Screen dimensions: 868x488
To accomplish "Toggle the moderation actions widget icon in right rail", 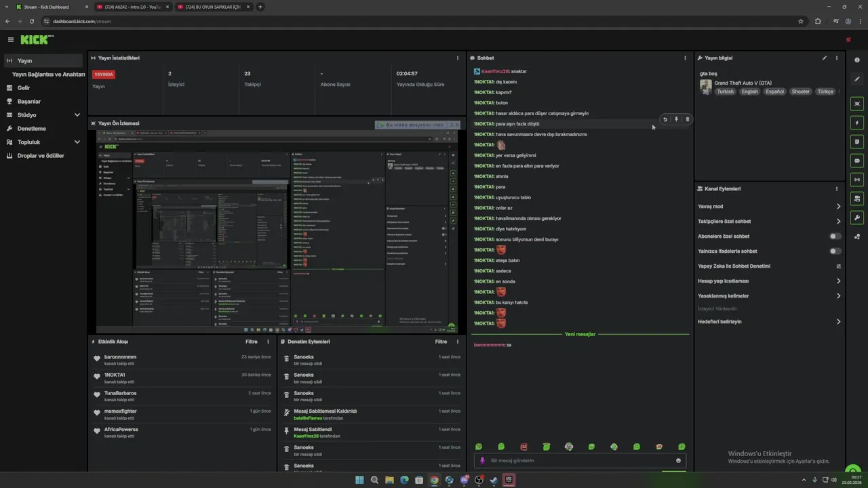I will pos(857,199).
